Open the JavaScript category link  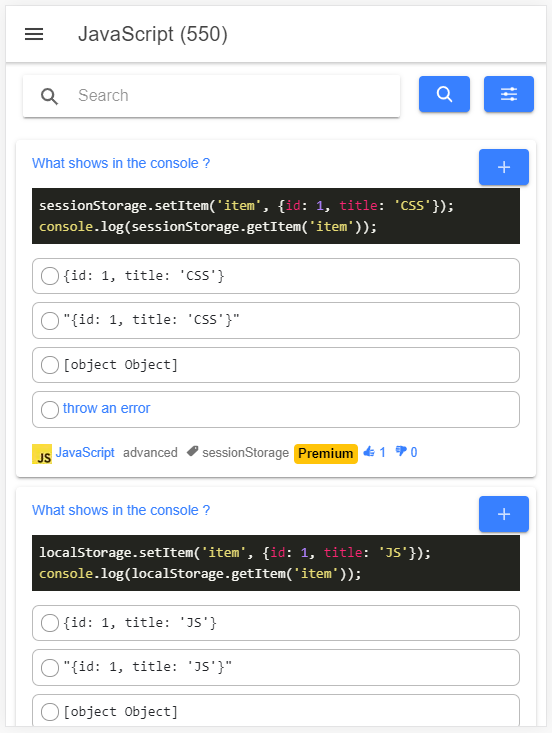point(85,452)
